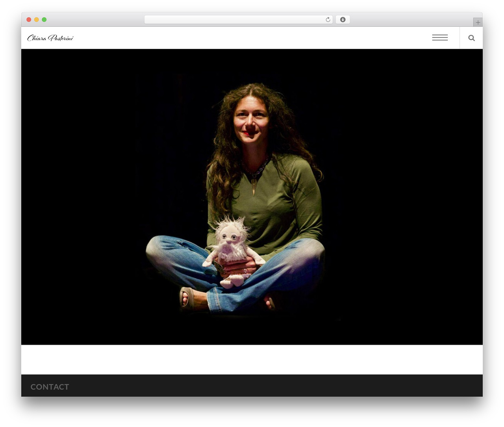504x427 pixels.
Task: Click the woman with doll photo
Action: tap(252, 197)
